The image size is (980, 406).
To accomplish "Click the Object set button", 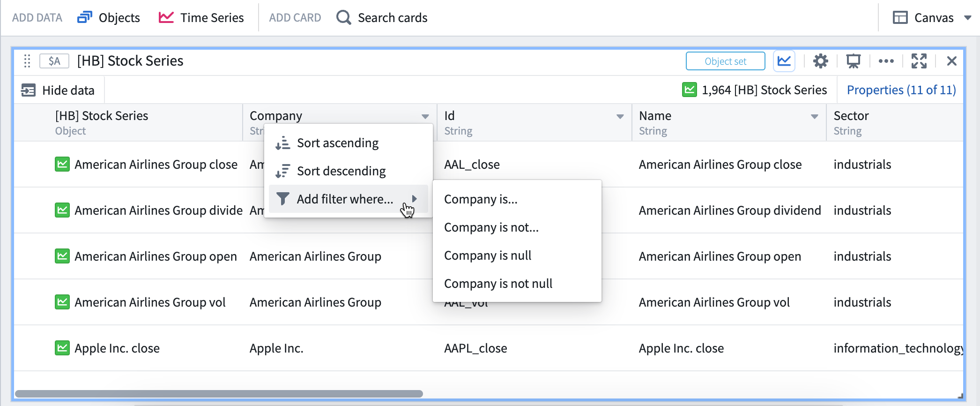I will click(x=725, y=61).
